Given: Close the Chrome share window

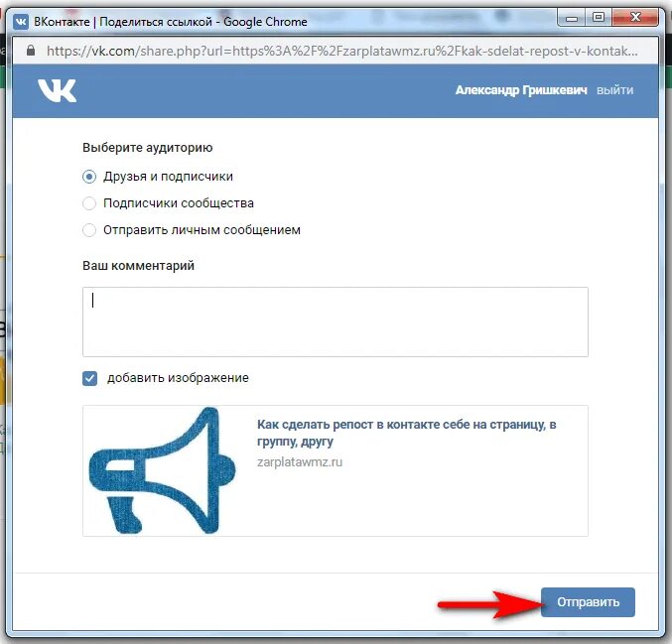Looking at the screenshot, I should (x=635, y=18).
